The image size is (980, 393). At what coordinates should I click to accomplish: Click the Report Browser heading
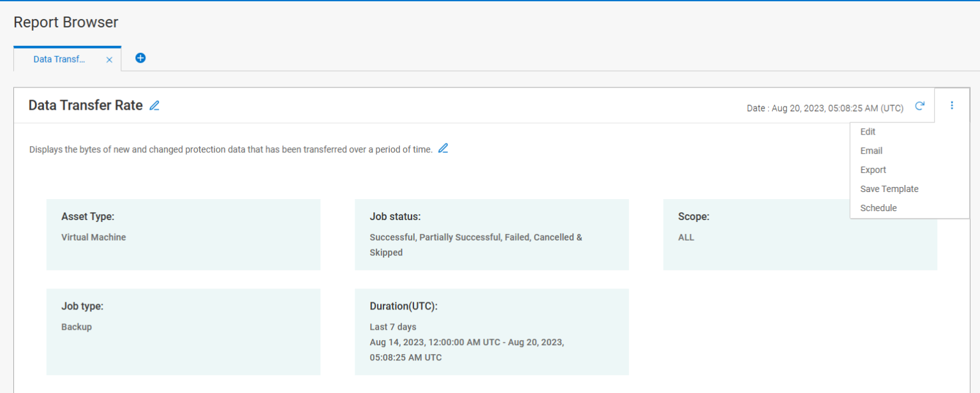[x=66, y=22]
